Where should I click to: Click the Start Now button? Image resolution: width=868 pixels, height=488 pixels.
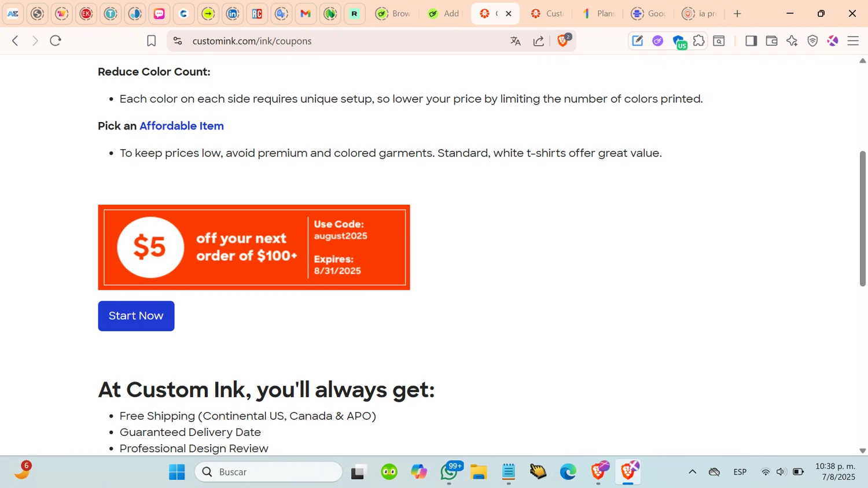136,316
